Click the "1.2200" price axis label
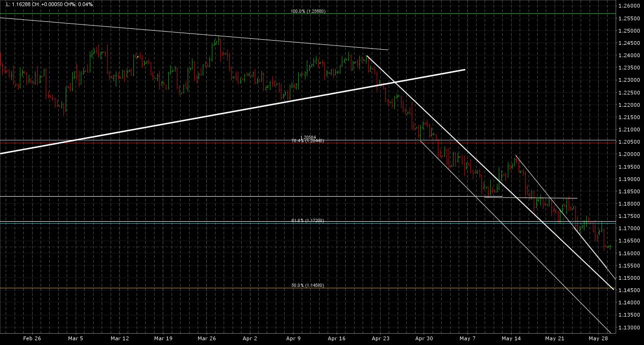644x345 pixels. click(628, 105)
